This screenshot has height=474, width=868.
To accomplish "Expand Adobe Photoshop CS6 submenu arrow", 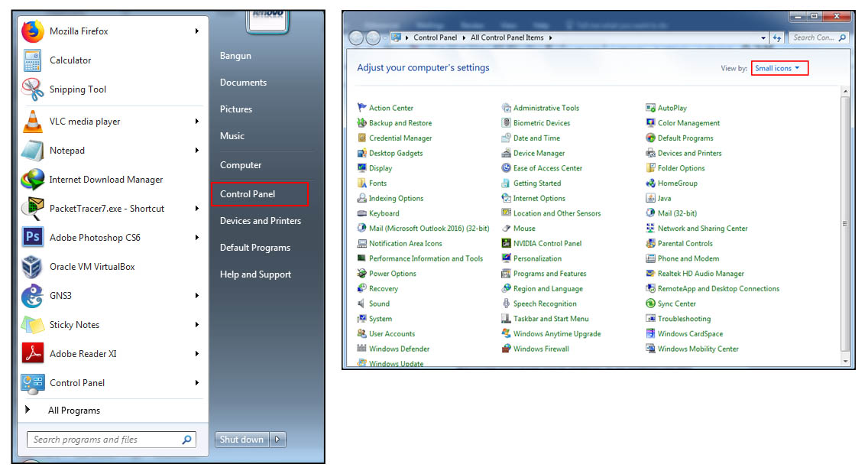I will [x=196, y=238].
